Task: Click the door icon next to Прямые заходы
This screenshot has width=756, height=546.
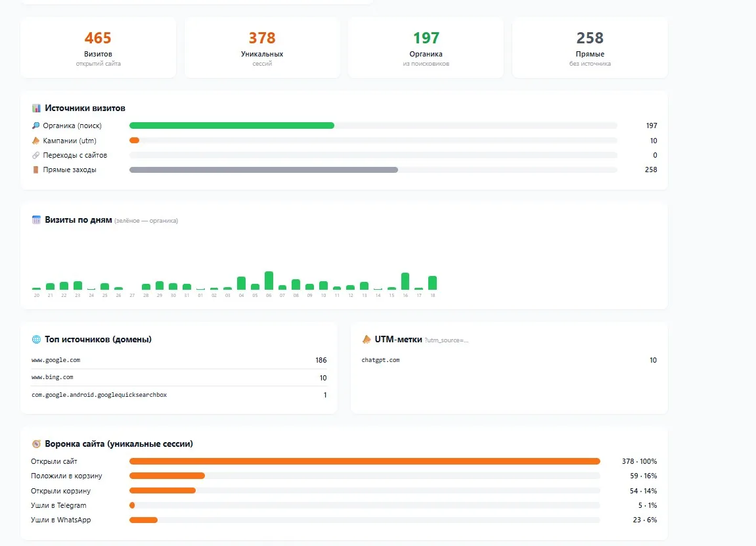Action: tap(35, 170)
